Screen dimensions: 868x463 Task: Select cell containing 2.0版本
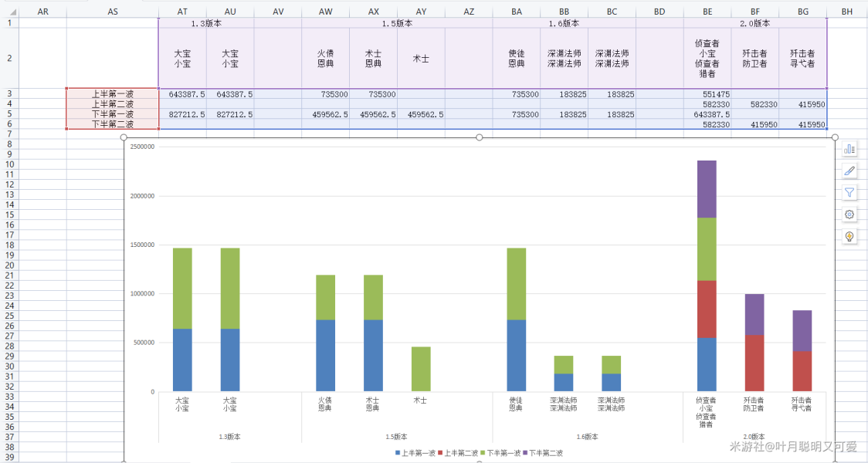pyautogui.click(x=754, y=23)
